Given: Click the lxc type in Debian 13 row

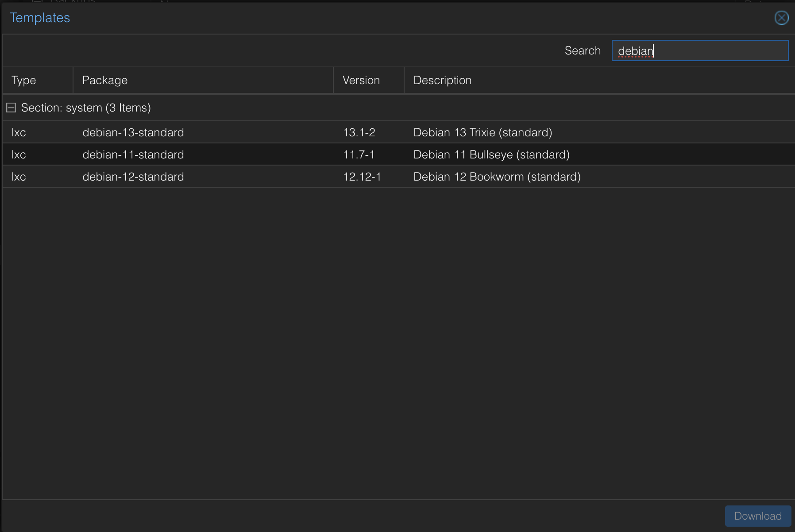Looking at the screenshot, I should click(19, 132).
